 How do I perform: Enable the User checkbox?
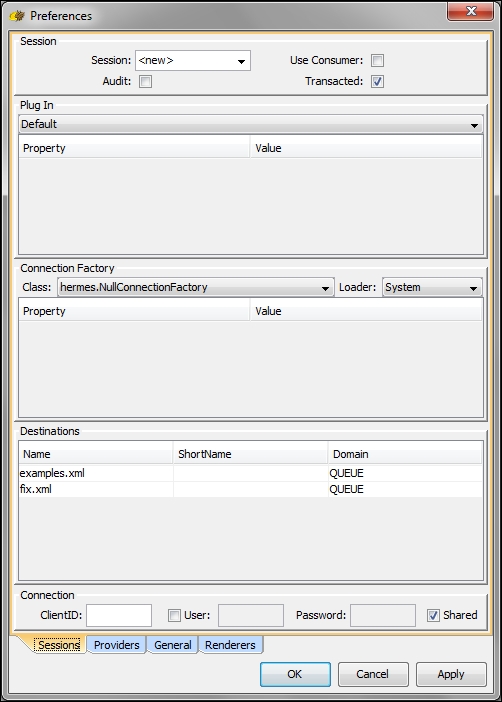(174, 616)
